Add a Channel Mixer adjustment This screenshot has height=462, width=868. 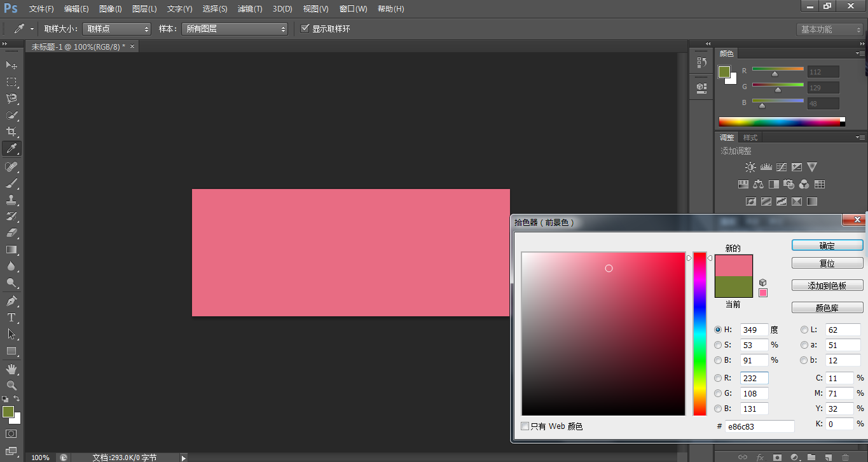804,185
